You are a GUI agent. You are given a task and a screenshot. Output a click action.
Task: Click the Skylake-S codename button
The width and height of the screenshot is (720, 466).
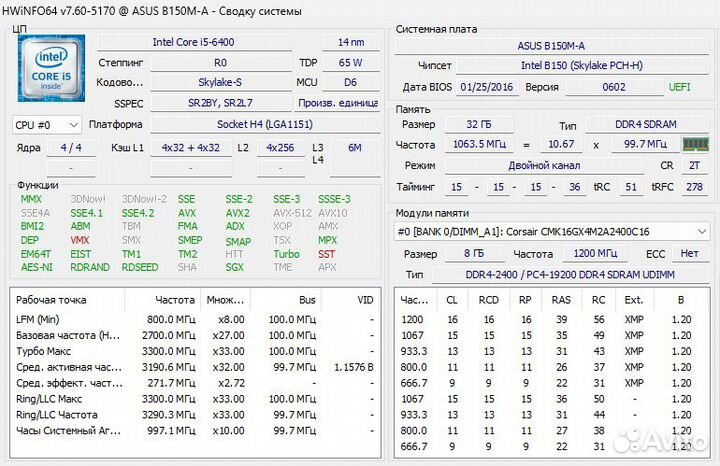[220, 83]
